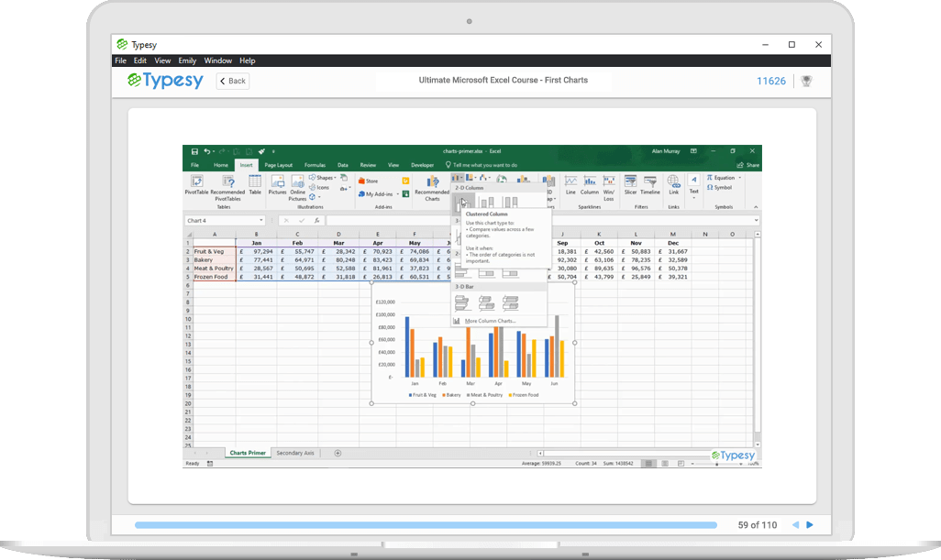This screenshot has height=560, width=941.
Task: Click the Frozen Food row label
Action: (x=215, y=277)
